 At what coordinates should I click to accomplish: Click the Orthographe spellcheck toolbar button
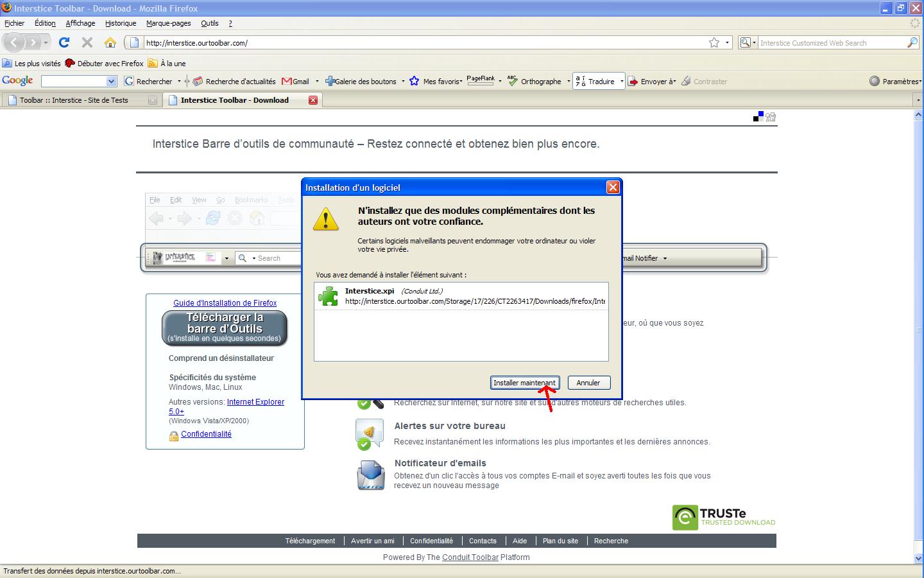pos(535,82)
